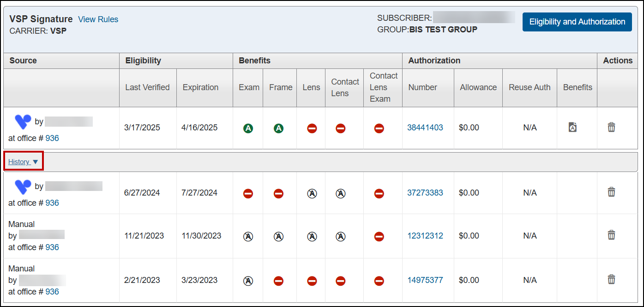Click the Lens unavailable icon in the 2/21/2023 row
Screen dimensions: 644x307
[312, 281]
